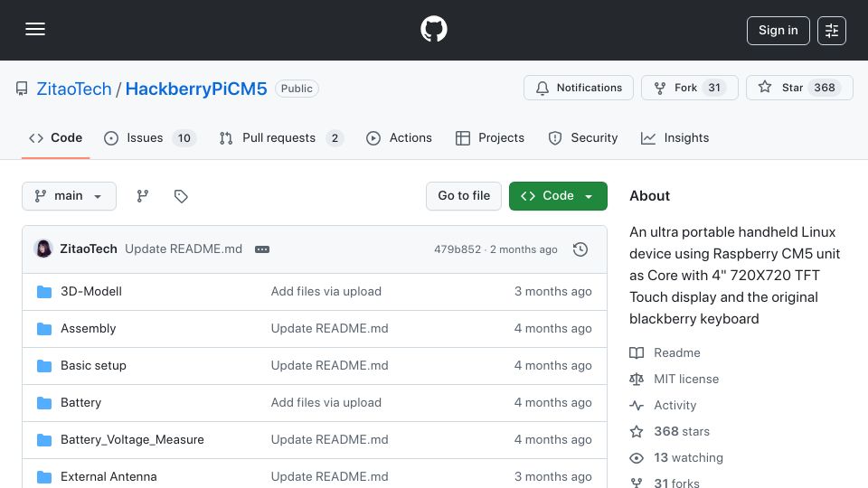Open Battery_Voltage_Measure row commit message
The height and width of the screenshot is (488, 868).
point(329,440)
